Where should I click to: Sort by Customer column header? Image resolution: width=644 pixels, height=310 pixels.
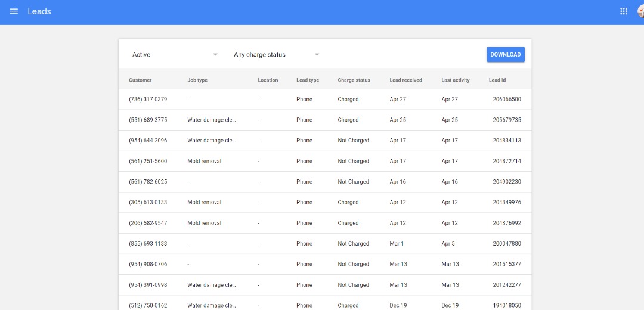(x=140, y=80)
